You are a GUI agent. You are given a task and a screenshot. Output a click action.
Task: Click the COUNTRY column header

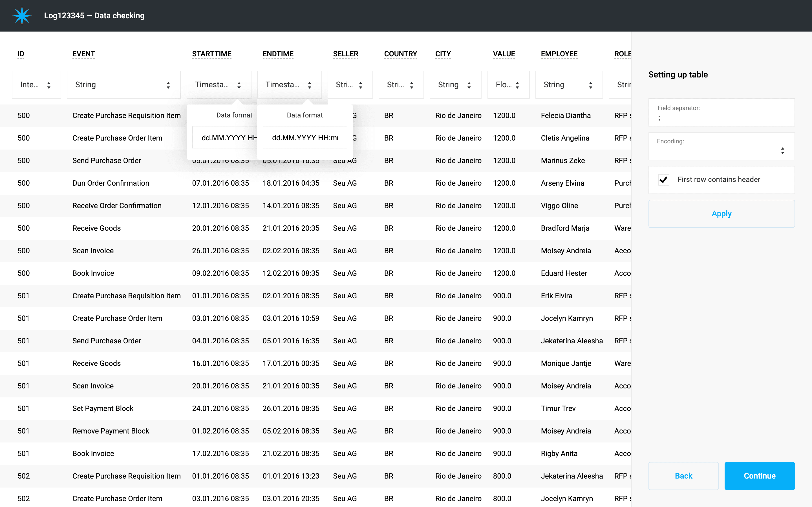[400, 54]
